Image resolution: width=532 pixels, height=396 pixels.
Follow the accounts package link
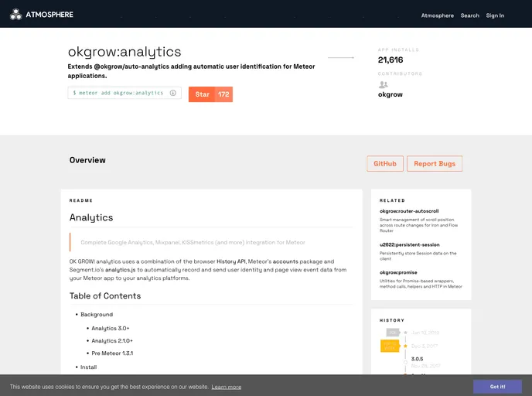point(285,261)
